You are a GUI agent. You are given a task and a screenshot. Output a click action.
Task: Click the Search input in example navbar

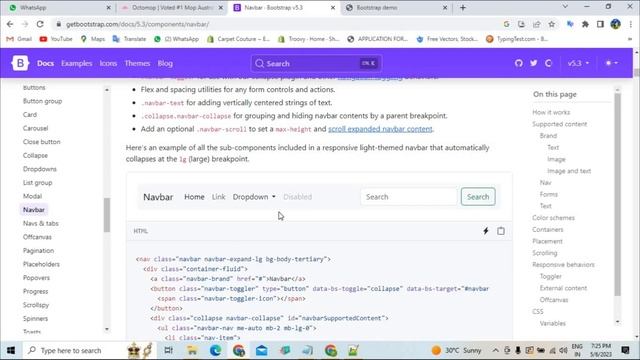pos(409,197)
